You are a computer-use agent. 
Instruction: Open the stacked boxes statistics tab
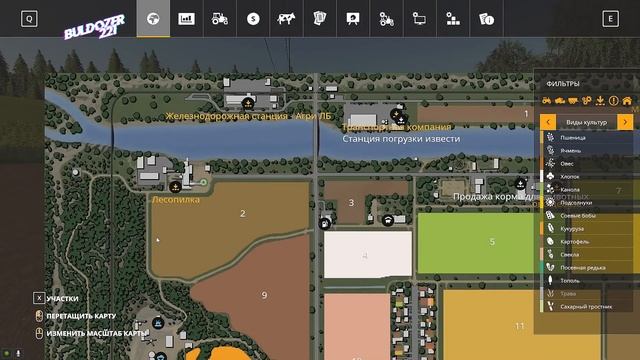click(x=453, y=19)
